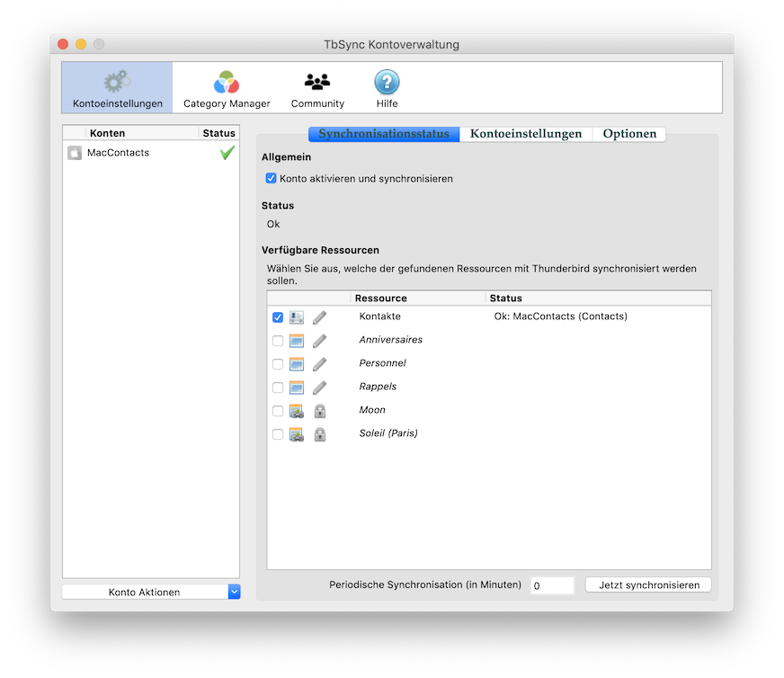
Task: Open the Community people icon
Action: [x=317, y=82]
